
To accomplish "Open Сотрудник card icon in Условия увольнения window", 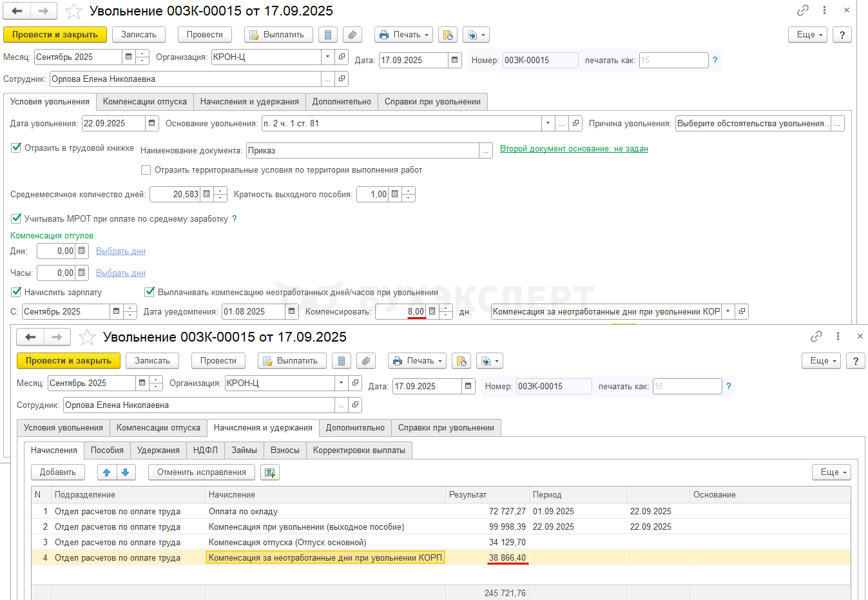I will pyautogui.click(x=342, y=79).
